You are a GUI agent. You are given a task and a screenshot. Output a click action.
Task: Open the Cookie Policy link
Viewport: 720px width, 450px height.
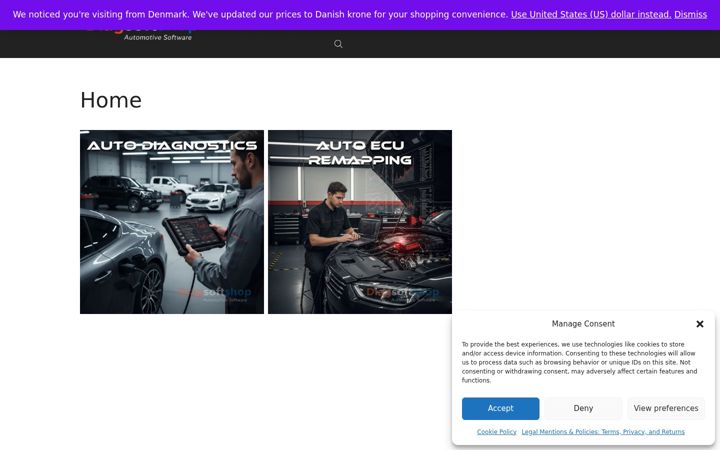click(x=496, y=432)
